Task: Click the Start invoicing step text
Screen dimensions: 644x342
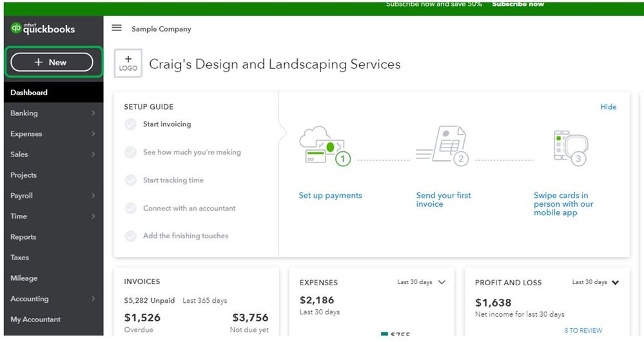Action: click(167, 124)
